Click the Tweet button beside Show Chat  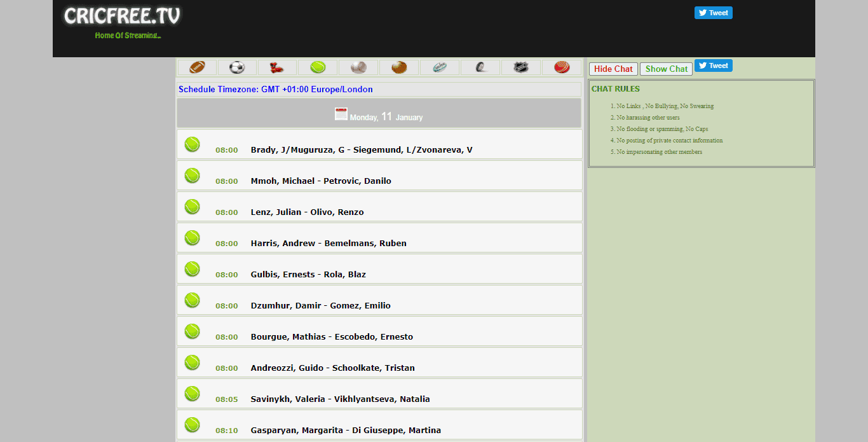pos(713,66)
